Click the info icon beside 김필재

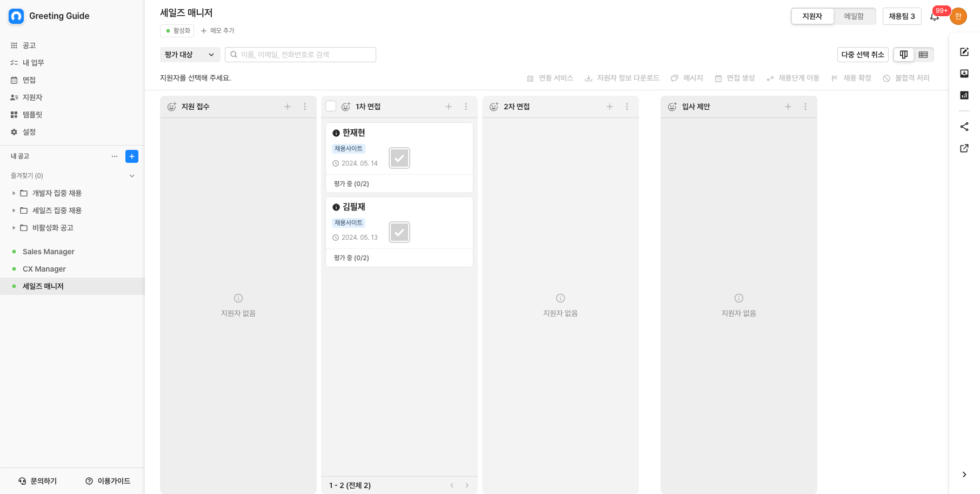[x=336, y=207]
